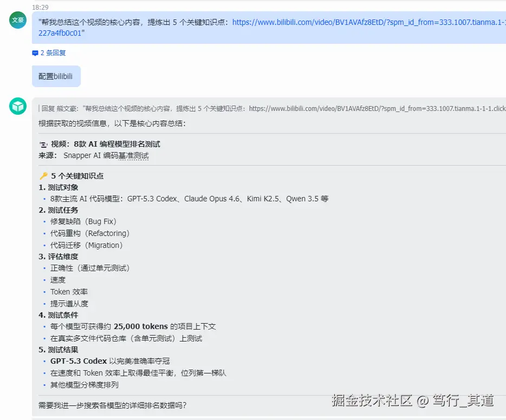Click the green cube bot avatar

pyautogui.click(x=17, y=107)
